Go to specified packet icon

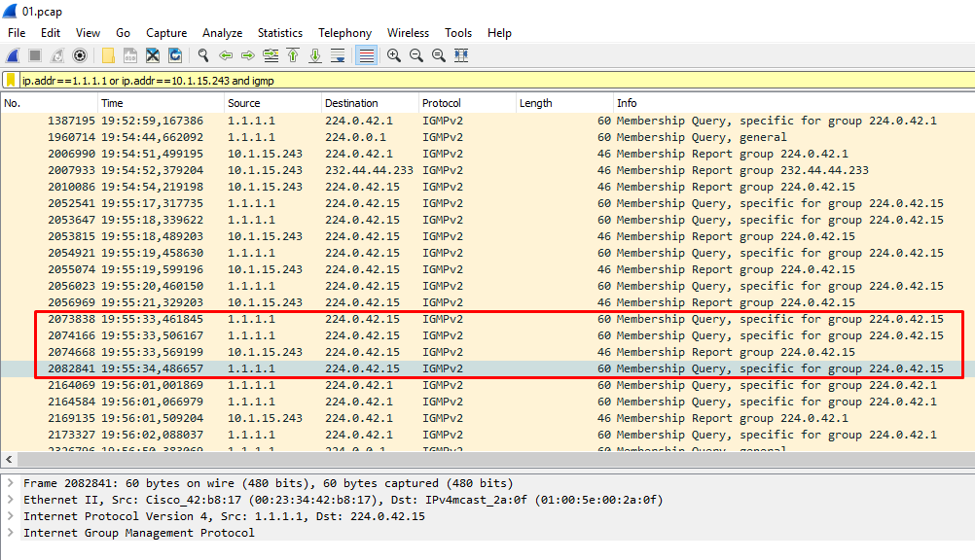271,55
